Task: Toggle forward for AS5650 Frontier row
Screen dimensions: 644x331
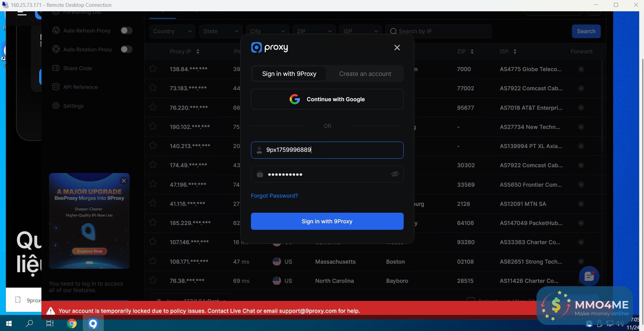Action: click(x=581, y=185)
